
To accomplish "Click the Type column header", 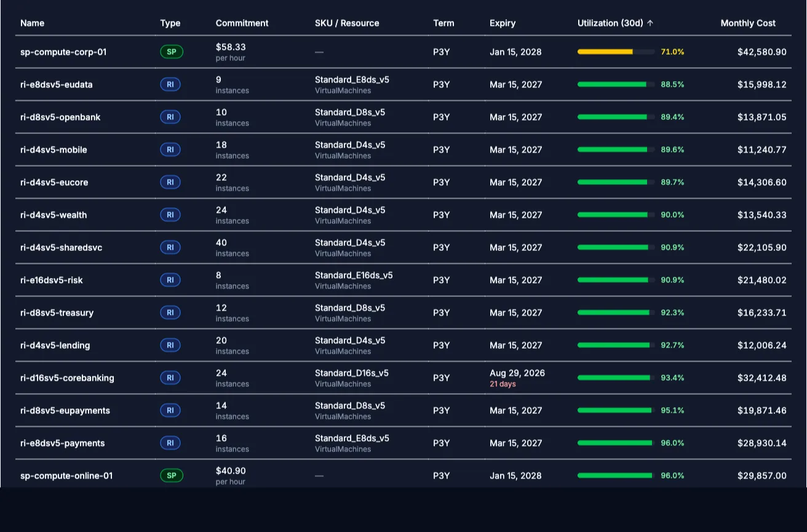I will pyautogui.click(x=170, y=23).
